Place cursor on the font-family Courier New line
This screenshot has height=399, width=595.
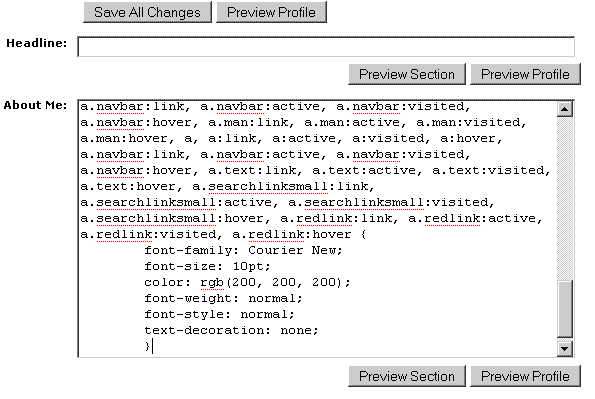point(243,251)
